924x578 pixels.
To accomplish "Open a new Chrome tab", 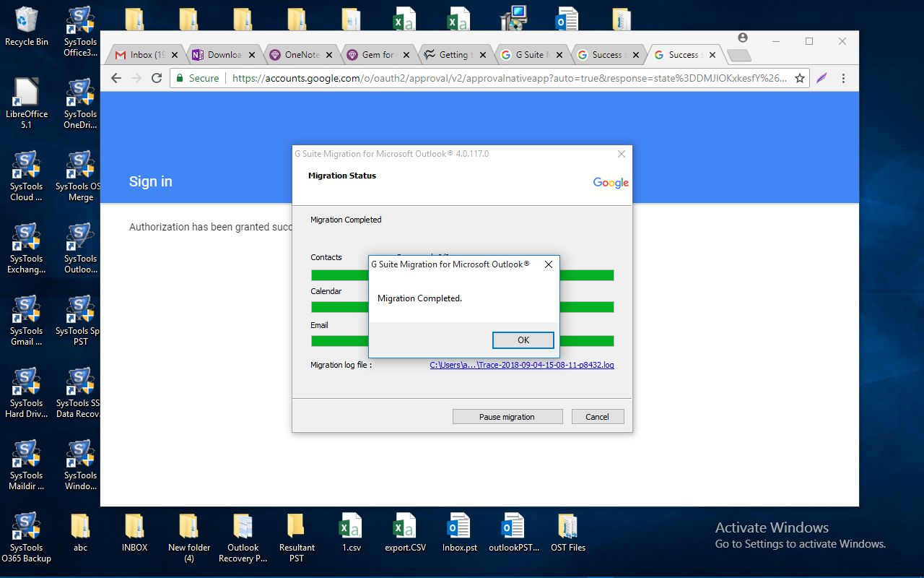I will (738, 56).
